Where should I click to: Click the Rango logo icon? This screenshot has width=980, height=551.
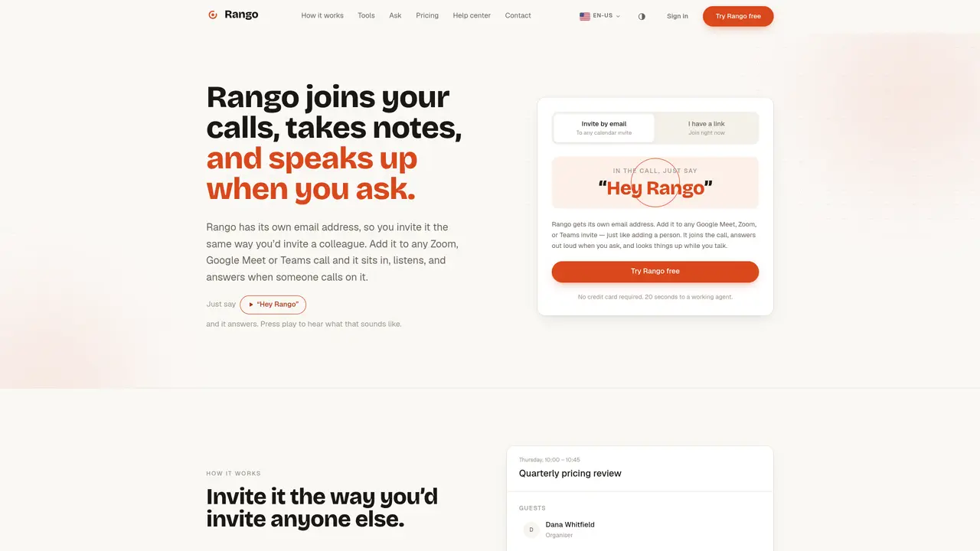[213, 15]
